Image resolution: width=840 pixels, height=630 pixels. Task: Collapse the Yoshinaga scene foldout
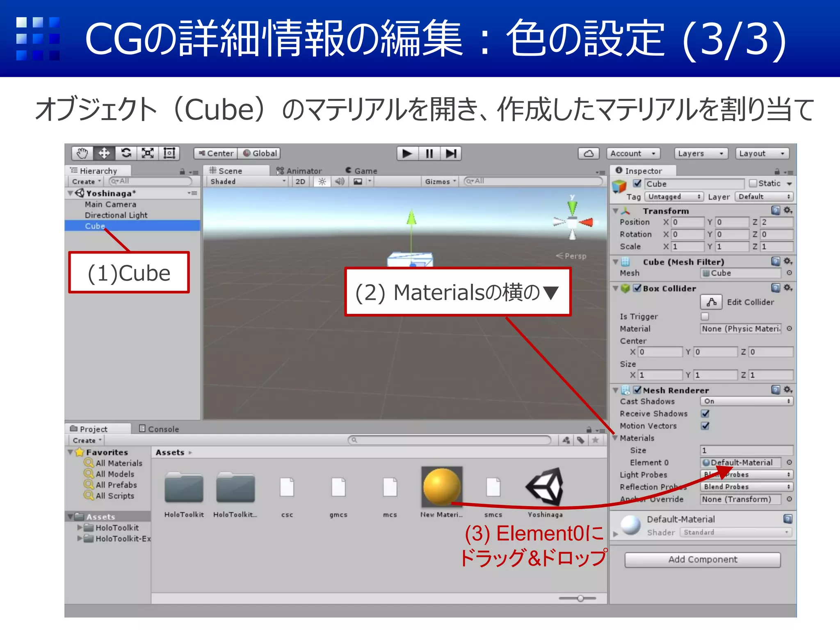point(71,193)
